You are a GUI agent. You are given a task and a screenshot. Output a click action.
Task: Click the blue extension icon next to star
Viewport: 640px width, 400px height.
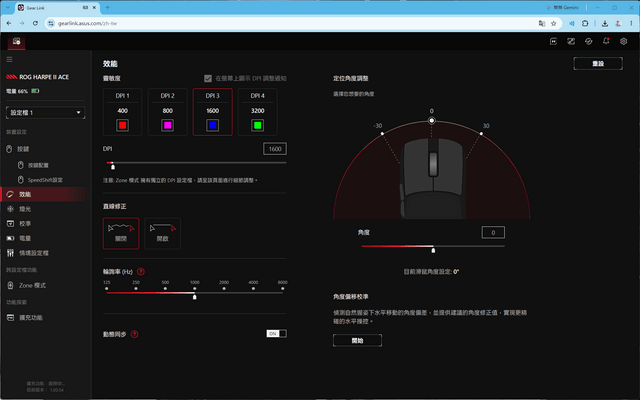(572, 23)
